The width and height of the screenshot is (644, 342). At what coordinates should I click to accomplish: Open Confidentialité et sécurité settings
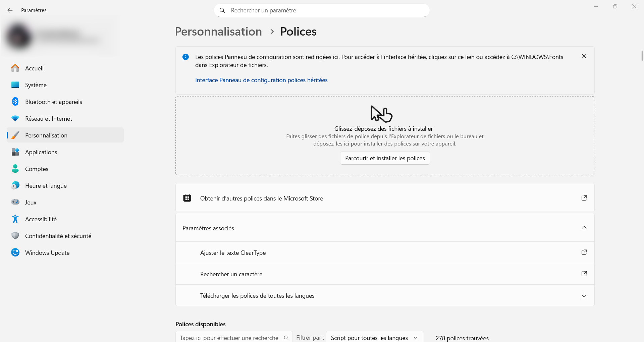58,236
